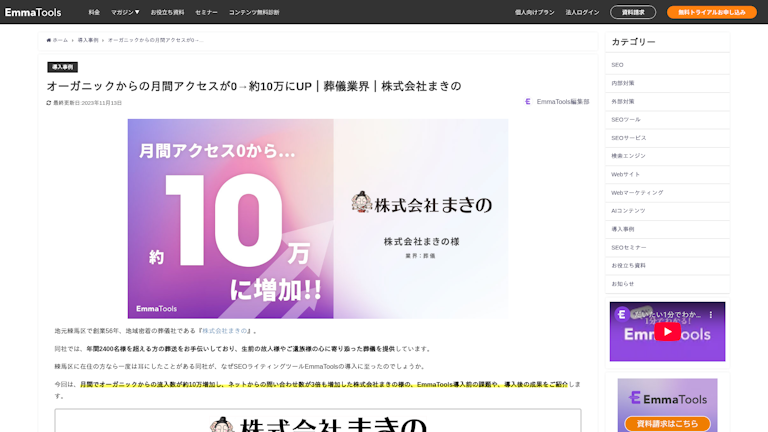The width and height of the screenshot is (768, 432).
Task: Click the video title text overlay
Action: click(667, 314)
